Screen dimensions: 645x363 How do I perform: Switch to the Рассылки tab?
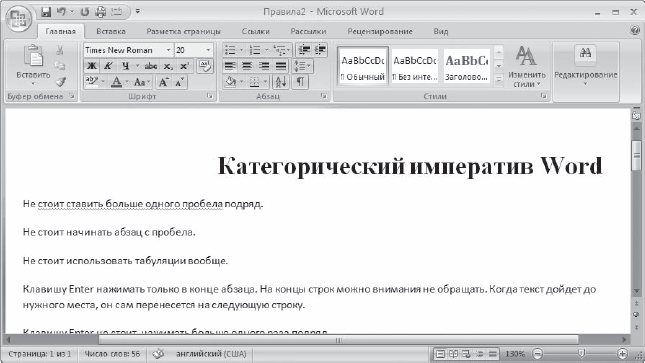[x=308, y=31]
